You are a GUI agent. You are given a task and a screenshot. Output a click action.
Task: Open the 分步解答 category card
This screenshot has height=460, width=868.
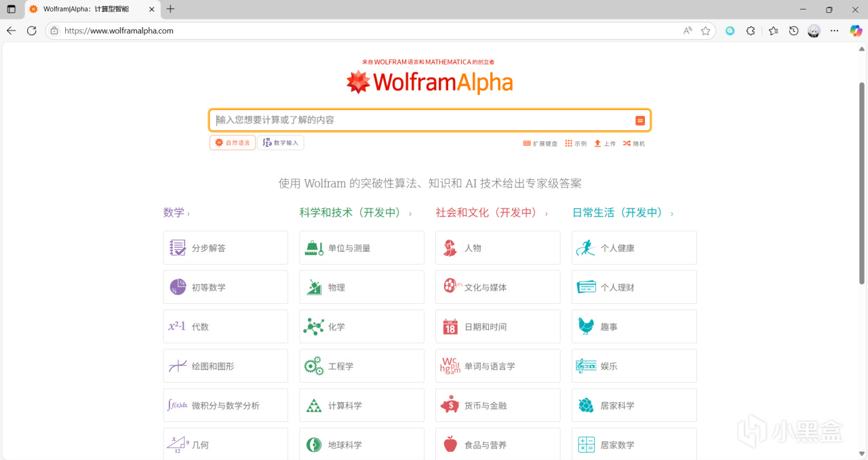point(225,248)
